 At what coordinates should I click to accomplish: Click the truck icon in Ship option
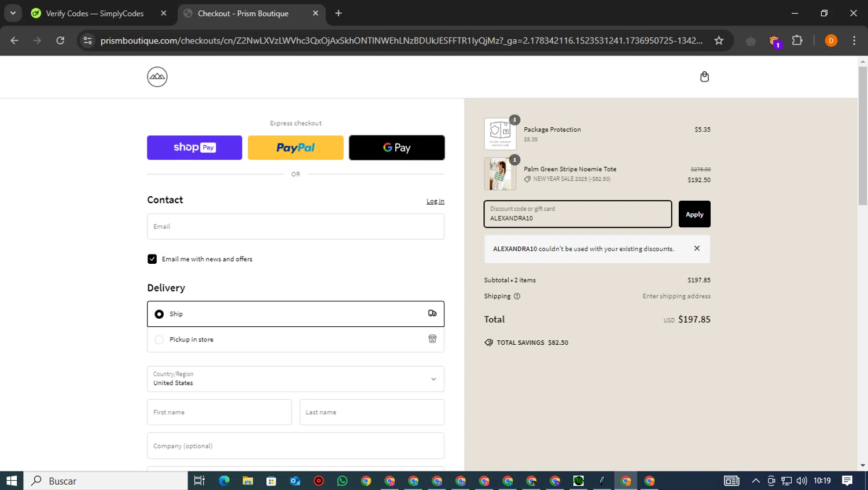click(432, 313)
